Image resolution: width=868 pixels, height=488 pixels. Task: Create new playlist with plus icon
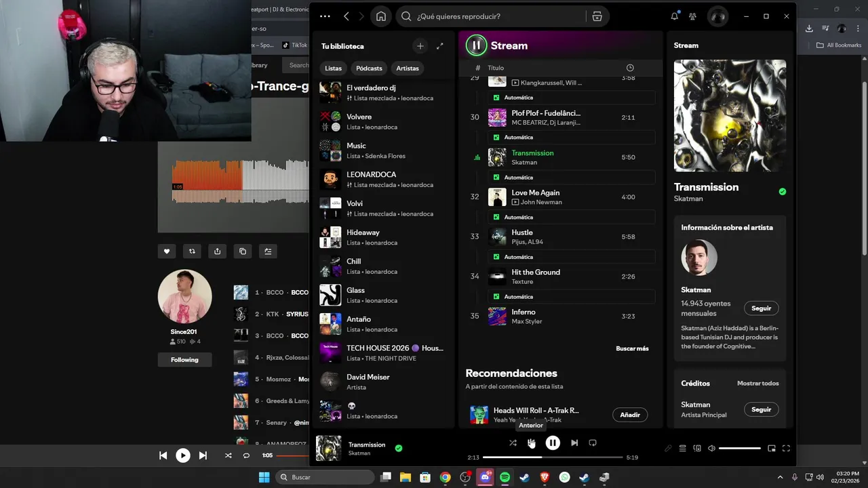420,46
